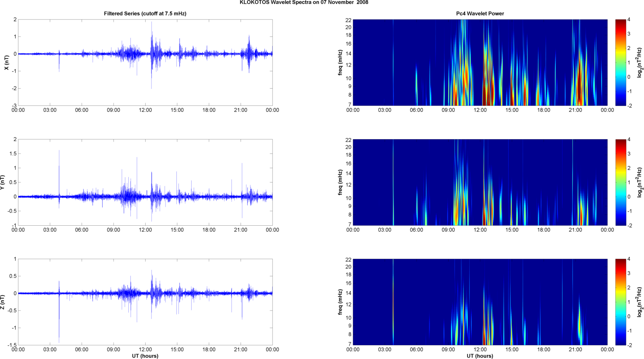
Task: Select the Z component time series plot
Action: (145, 302)
